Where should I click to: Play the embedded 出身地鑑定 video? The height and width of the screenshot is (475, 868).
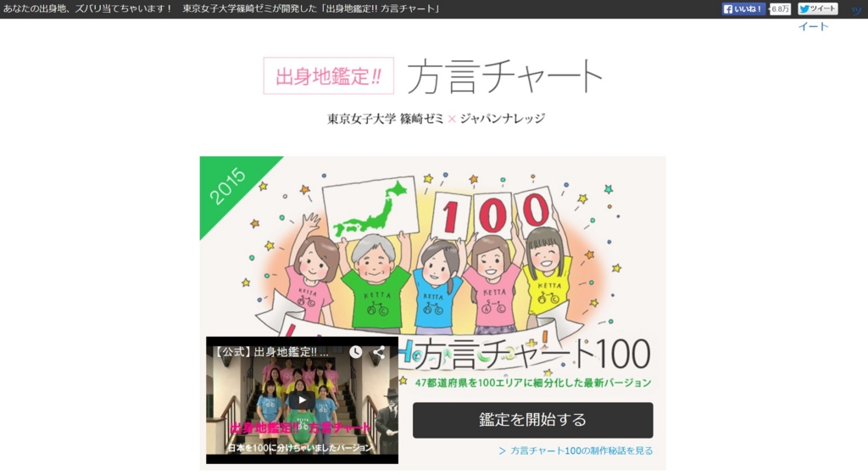pyautogui.click(x=302, y=400)
